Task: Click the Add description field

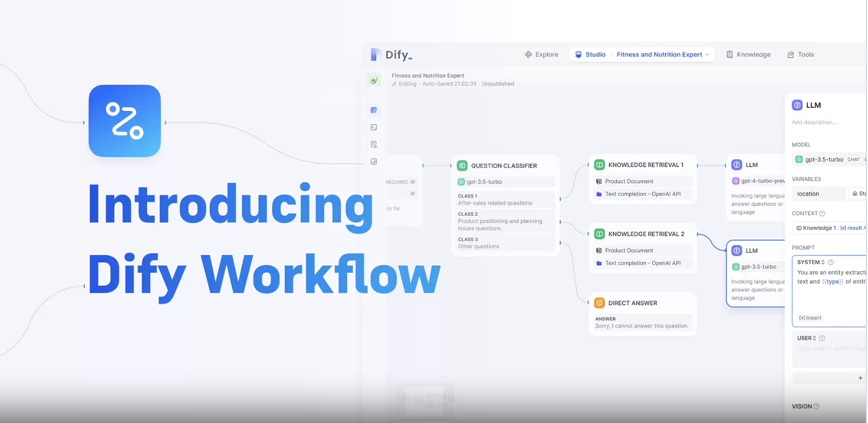Action: [x=814, y=122]
